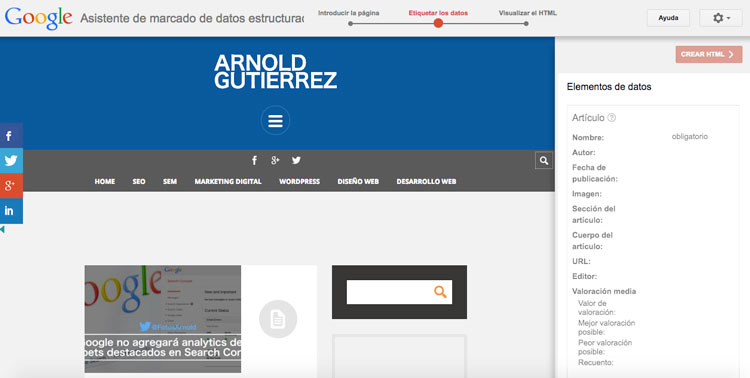Share via the Google+ sidebar icon
The height and width of the screenshot is (378, 750).
coord(11,186)
